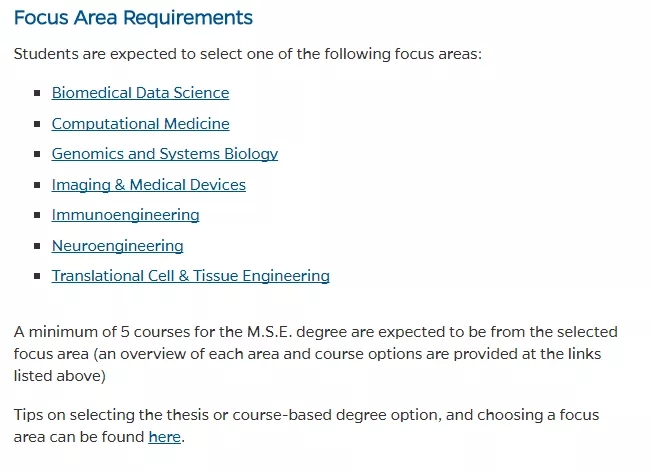Screen dimensions: 650x473
Task: Click the bullet next to Immunoengineering
Action: click(x=38, y=215)
